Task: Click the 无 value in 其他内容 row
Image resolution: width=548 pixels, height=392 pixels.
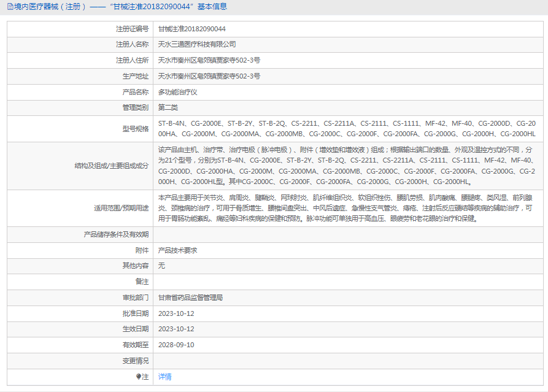Action: coord(161,266)
